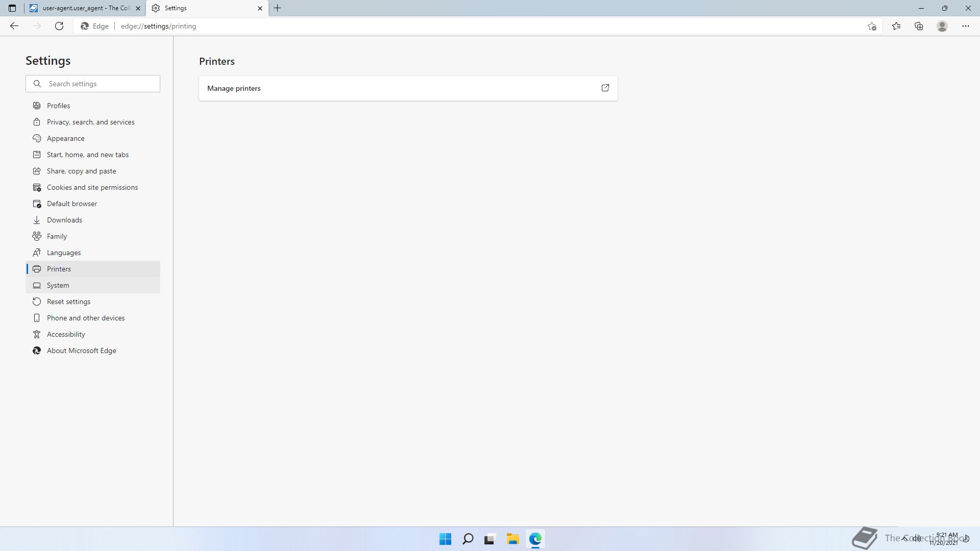Viewport: 980px width, 551px height.
Task: Add this page to favorites star icon
Action: pyautogui.click(x=872, y=26)
